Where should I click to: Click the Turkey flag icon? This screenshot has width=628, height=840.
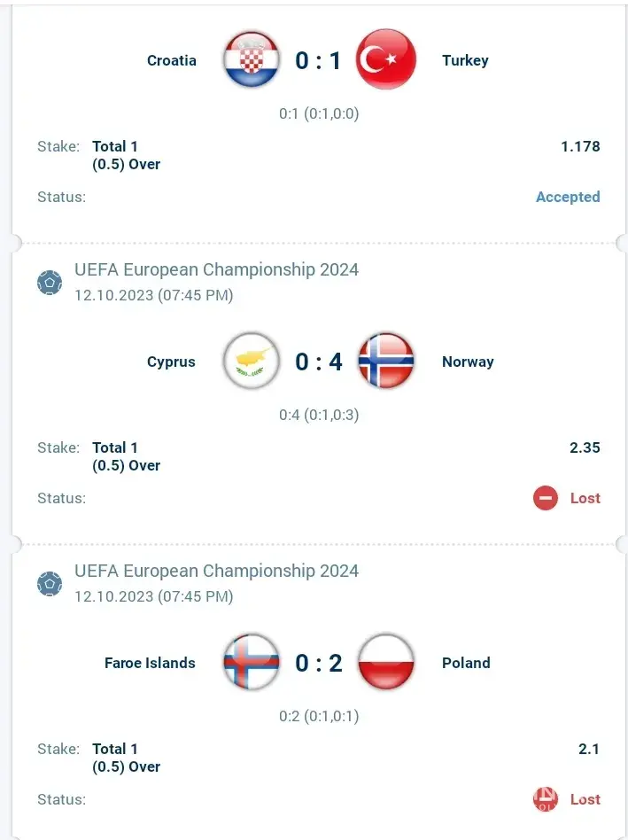coord(386,60)
